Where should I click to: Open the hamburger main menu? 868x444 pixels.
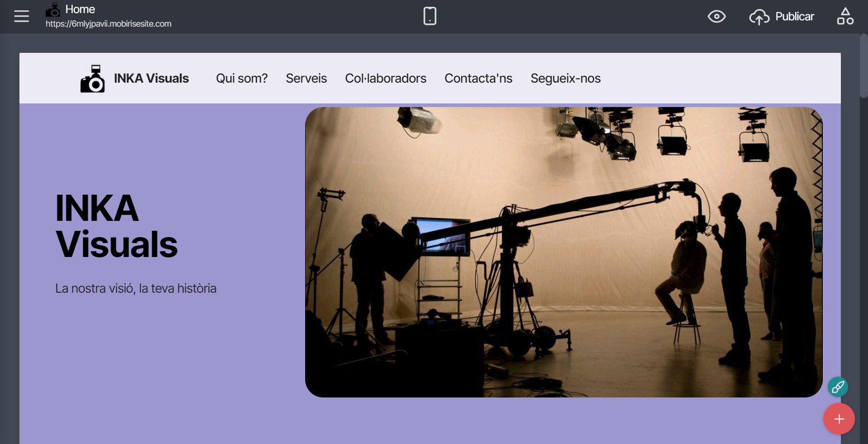click(x=21, y=16)
